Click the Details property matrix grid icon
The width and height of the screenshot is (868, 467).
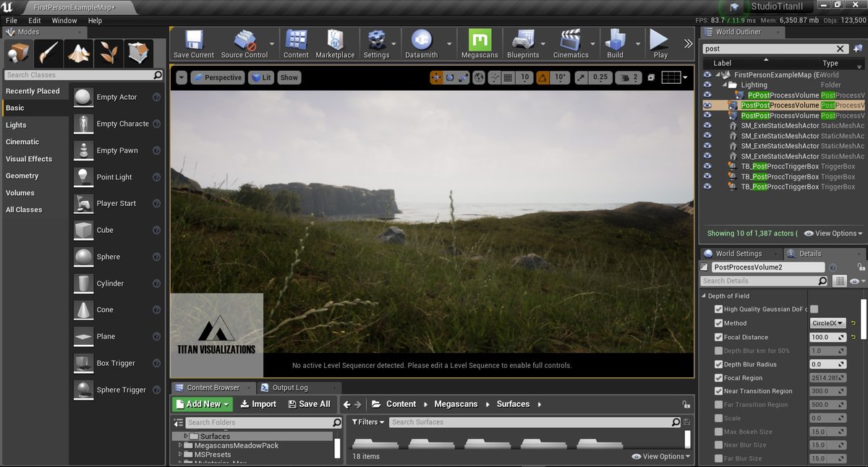point(839,280)
